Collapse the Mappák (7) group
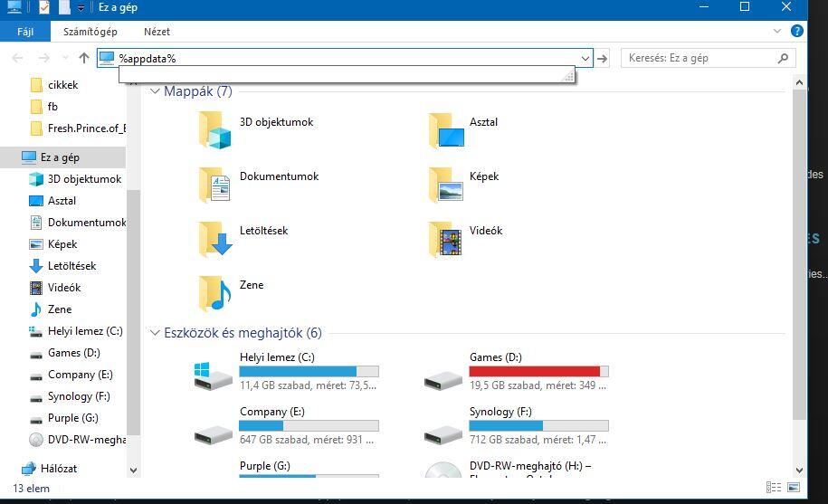Viewport: 828px width, 504px height. point(155,91)
